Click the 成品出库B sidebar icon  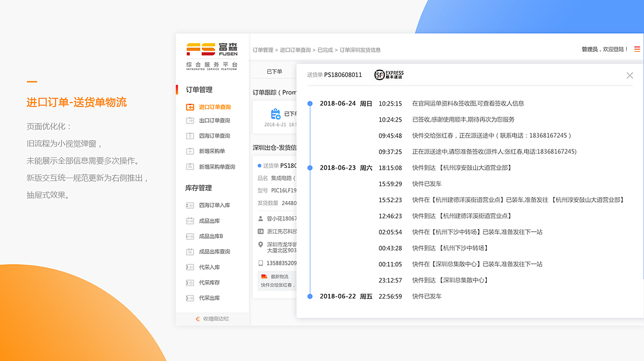tap(190, 236)
